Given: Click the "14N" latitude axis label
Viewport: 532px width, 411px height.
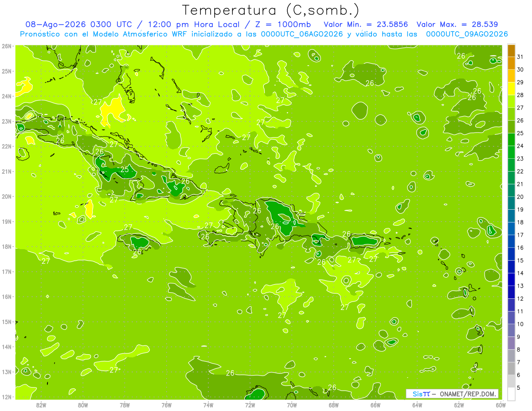Looking at the screenshot, I should coord(7,347).
